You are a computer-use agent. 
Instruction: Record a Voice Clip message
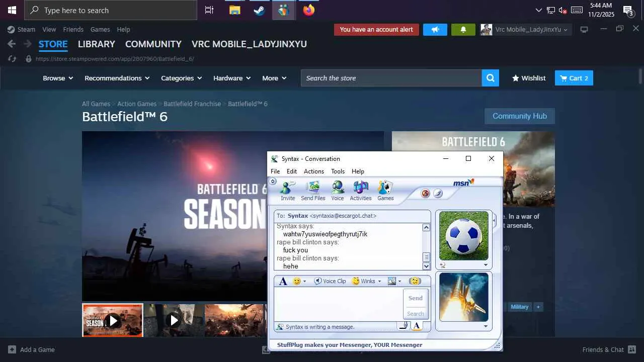pos(330,281)
